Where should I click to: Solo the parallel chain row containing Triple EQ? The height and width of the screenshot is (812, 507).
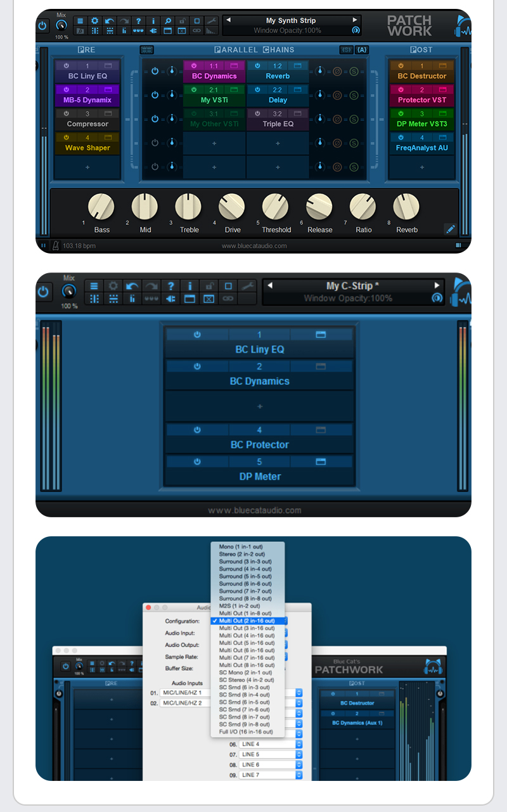(x=354, y=119)
